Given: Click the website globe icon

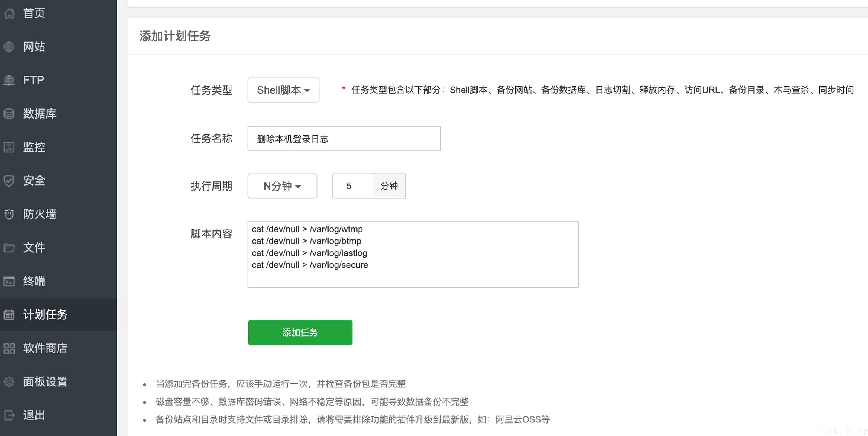Looking at the screenshot, I should [x=9, y=47].
